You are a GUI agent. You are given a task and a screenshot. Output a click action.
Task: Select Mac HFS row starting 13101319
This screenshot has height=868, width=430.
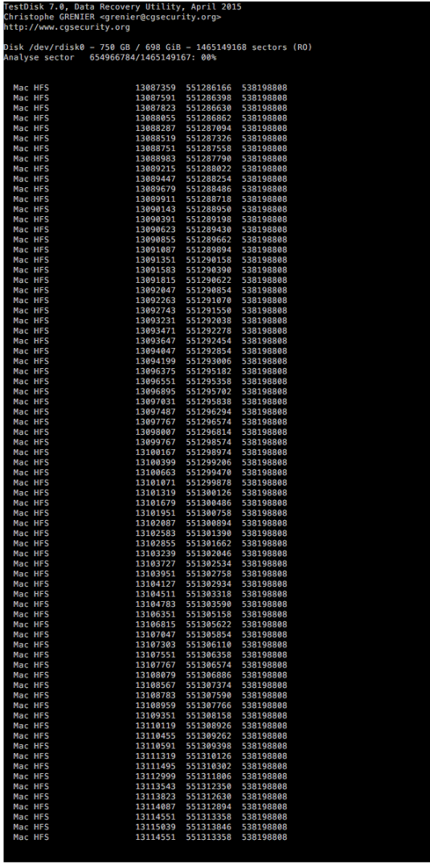tap(150, 493)
